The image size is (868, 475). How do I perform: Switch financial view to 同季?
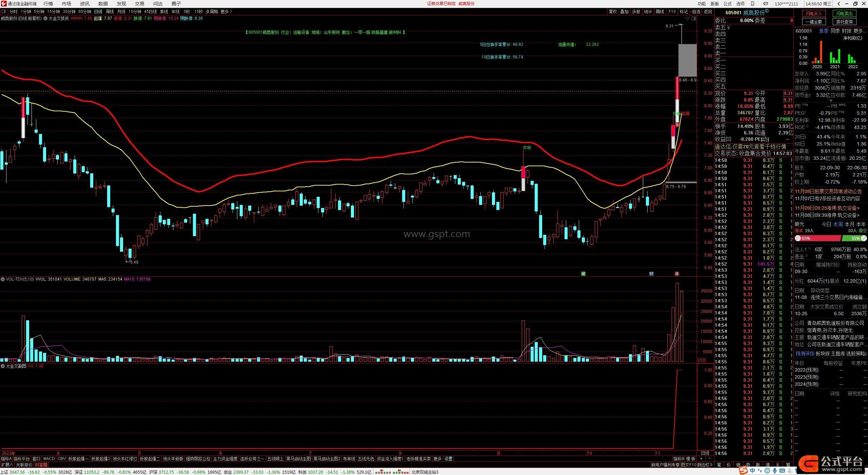835,31
